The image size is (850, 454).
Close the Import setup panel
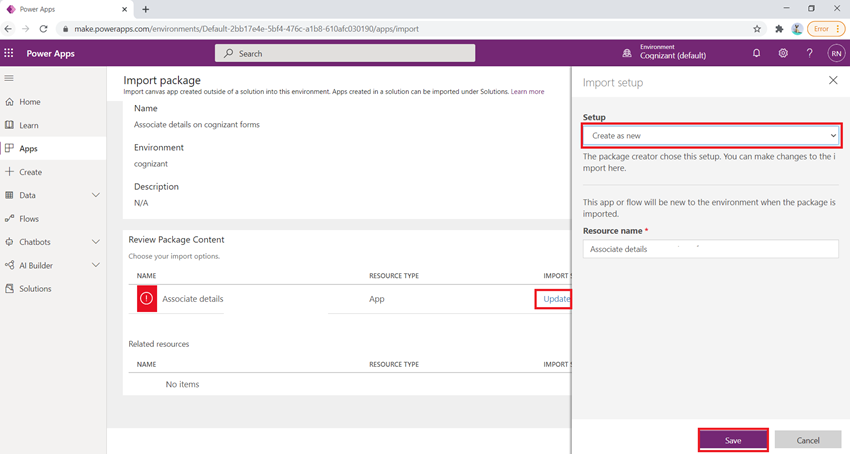coord(833,80)
